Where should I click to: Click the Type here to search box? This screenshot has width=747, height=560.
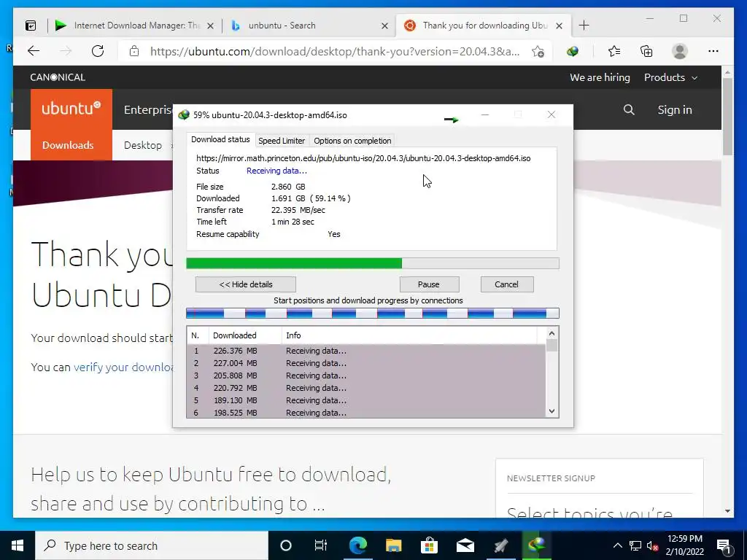pyautogui.click(x=152, y=545)
